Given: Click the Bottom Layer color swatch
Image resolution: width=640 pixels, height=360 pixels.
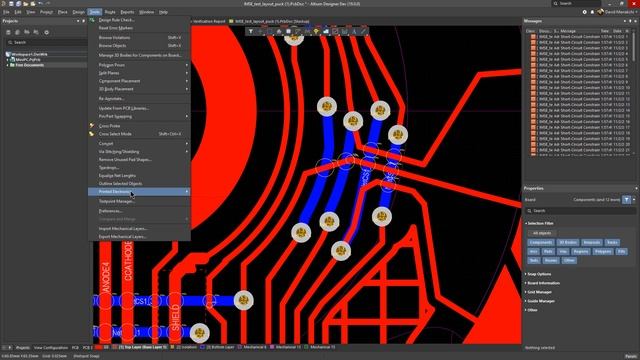Looking at the screenshot, I should pos(202,347).
